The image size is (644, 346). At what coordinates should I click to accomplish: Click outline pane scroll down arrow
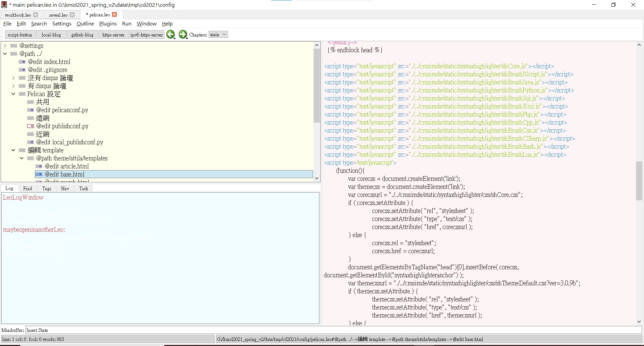pyautogui.click(x=317, y=178)
